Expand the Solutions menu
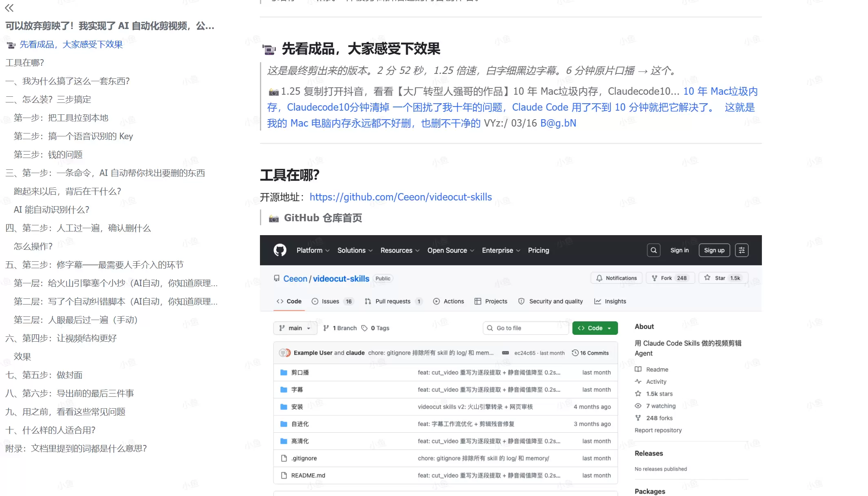Image resolution: width=868 pixels, height=496 pixels. [x=355, y=250]
